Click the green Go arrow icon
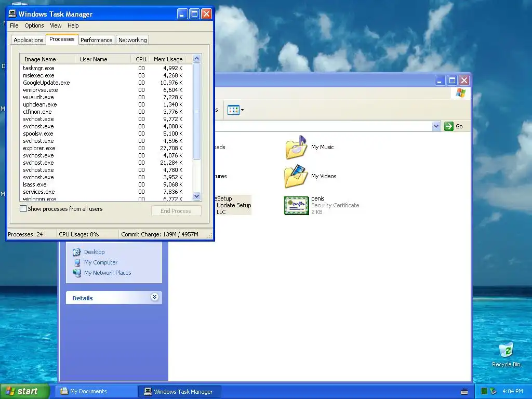This screenshot has width=532, height=399. click(x=448, y=126)
